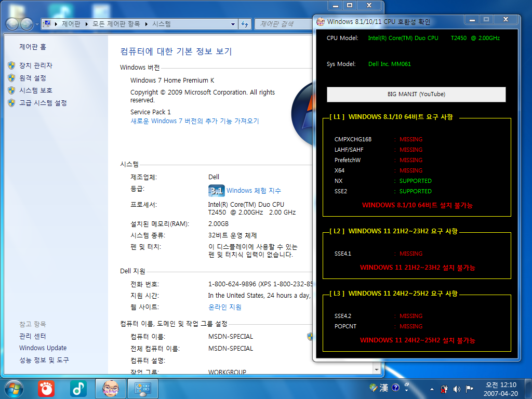Open teal music note taskbar icon
This screenshot has height=399, width=532.
(78, 389)
